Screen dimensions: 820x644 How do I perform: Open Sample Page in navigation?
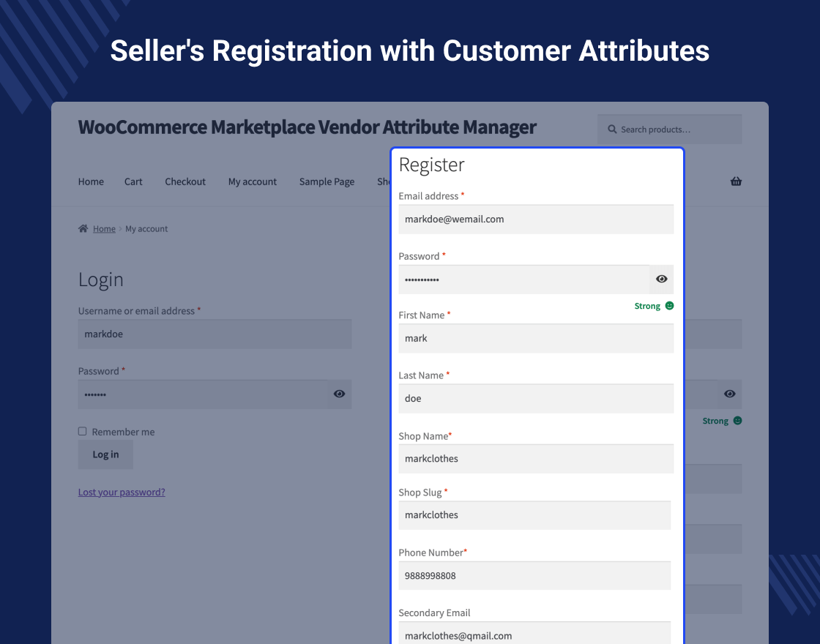(x=327, y=181)
